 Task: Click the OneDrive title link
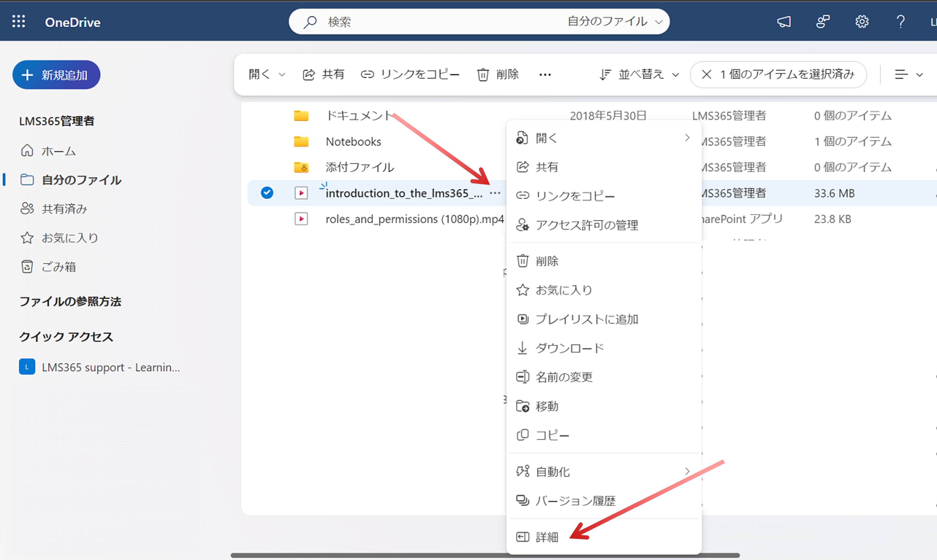(73, 22)
